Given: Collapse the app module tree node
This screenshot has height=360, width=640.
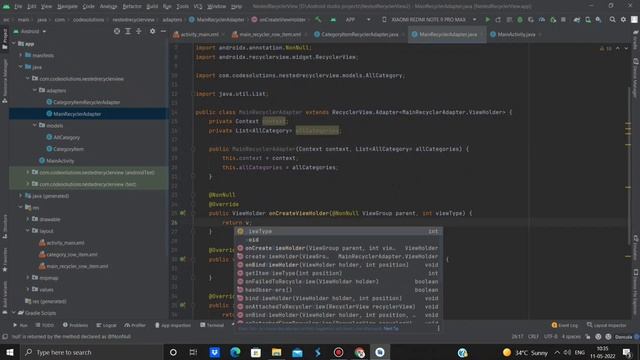Looking at the screenshot, I should (x=14, y=43).
